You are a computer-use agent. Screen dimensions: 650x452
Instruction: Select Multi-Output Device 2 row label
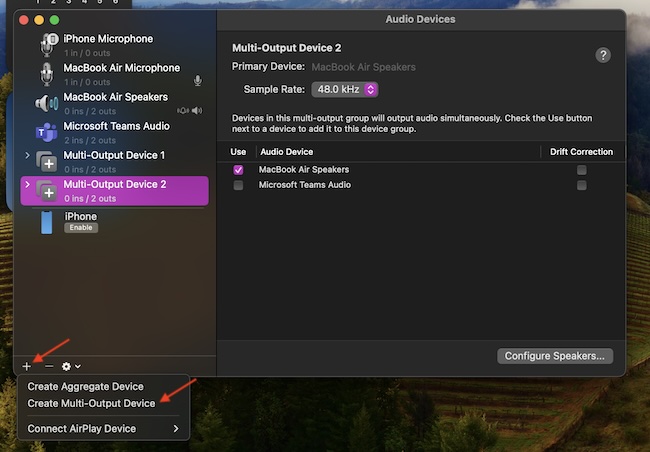point(115,184)
